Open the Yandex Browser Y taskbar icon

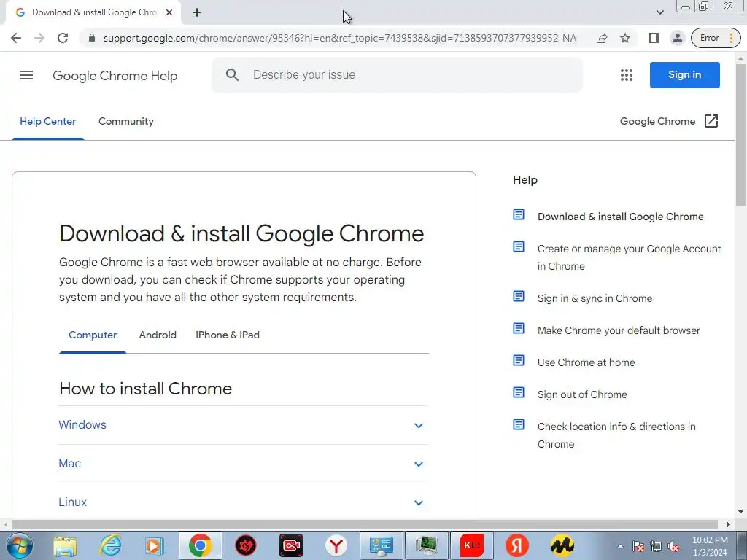point(336,545)
